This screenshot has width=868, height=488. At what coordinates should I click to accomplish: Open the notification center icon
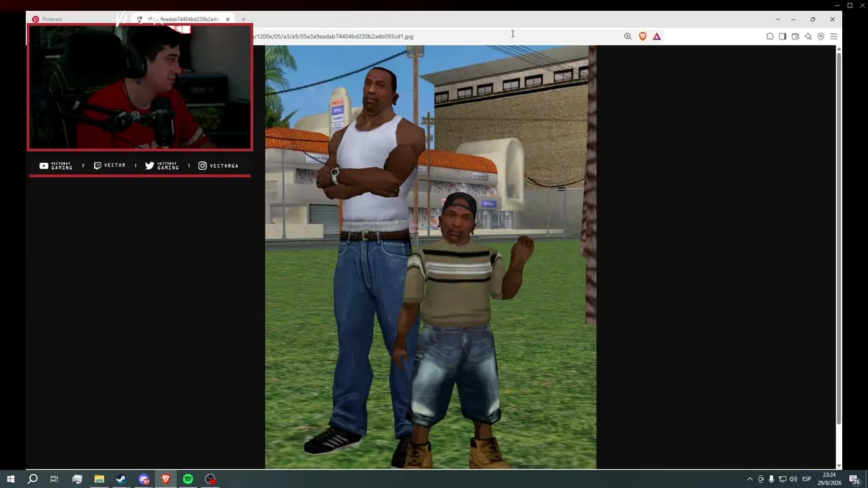pyautogui.click(x=854, y=479)
